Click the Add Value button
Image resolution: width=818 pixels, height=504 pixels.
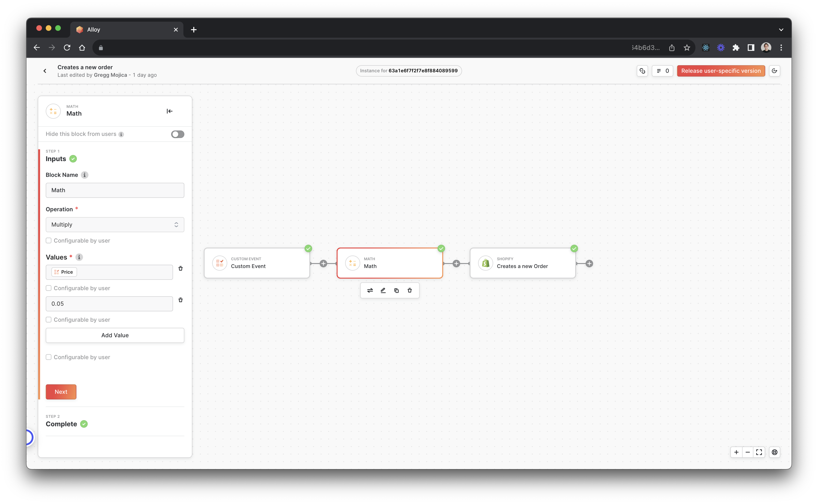tap(115, 335)
